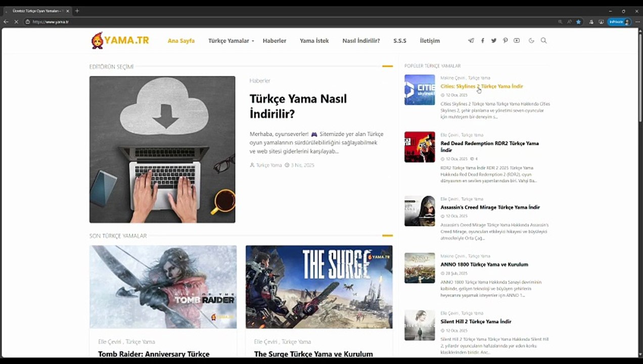Screen dimensions: 643x364
Task: Open the Tomb Raider cover image
Action: coord(163,287)
